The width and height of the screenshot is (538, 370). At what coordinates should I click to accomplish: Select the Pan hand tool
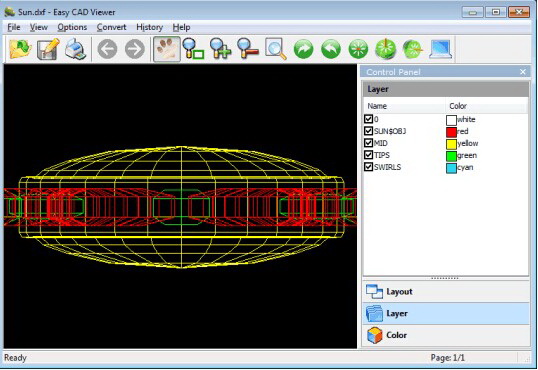(x=167, y=49)
